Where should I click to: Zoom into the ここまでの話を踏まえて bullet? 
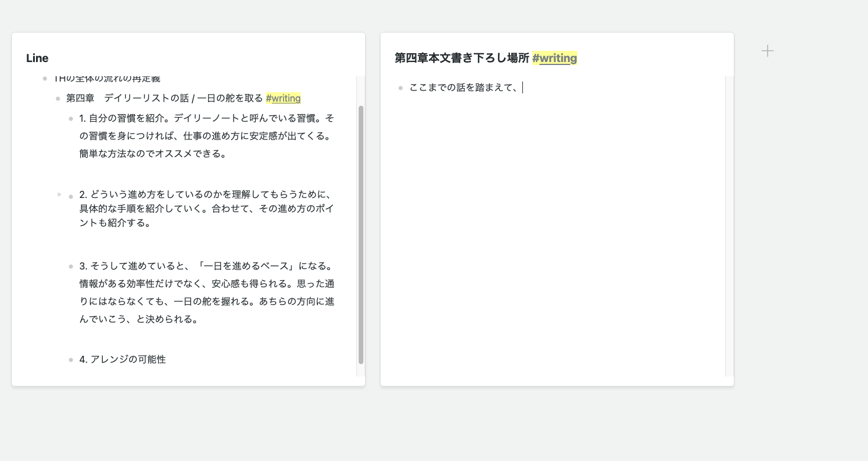[x=400, y=87]
